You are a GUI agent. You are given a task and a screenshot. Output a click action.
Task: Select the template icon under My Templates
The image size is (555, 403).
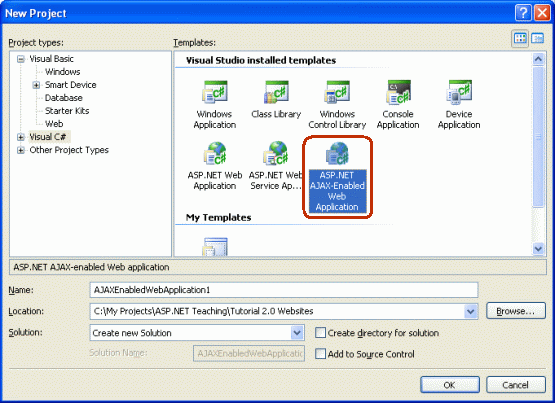tap(215, 246)
